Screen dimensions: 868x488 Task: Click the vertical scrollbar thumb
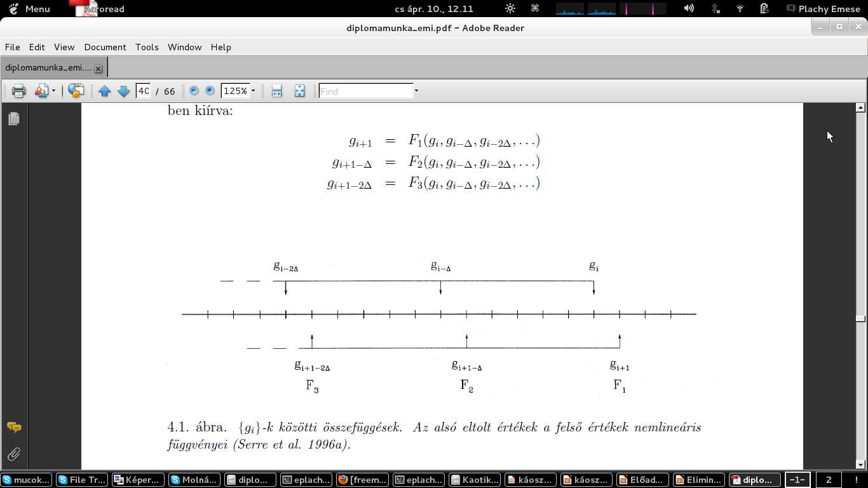[861, 318]
